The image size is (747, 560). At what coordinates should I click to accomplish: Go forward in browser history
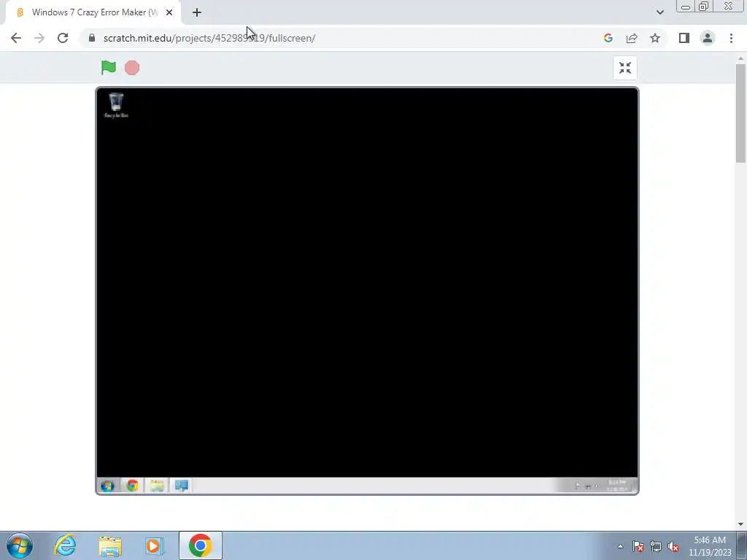(x=39, y=38)
